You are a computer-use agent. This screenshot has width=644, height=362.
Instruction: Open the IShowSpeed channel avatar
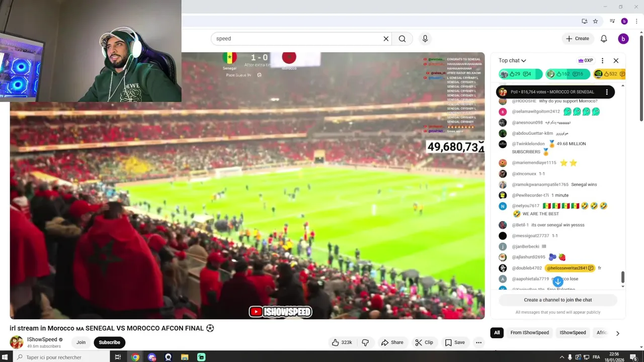click(17, 342)
